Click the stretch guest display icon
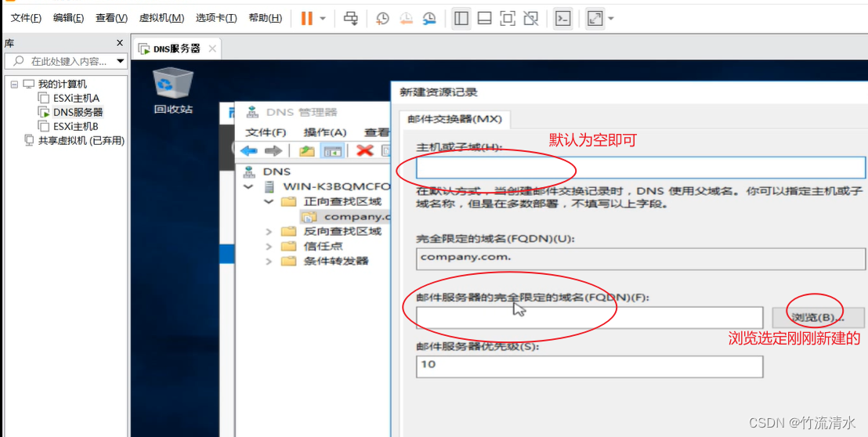 [x=595, y=19]
